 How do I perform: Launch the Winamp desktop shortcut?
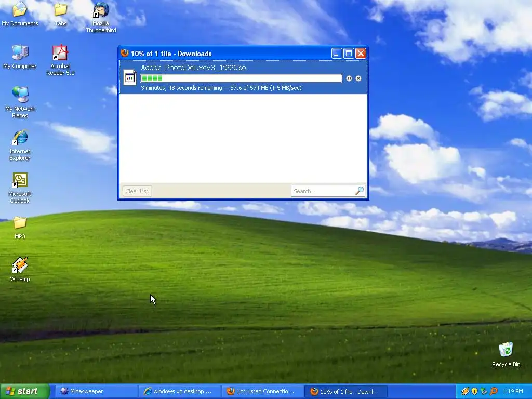20,269
